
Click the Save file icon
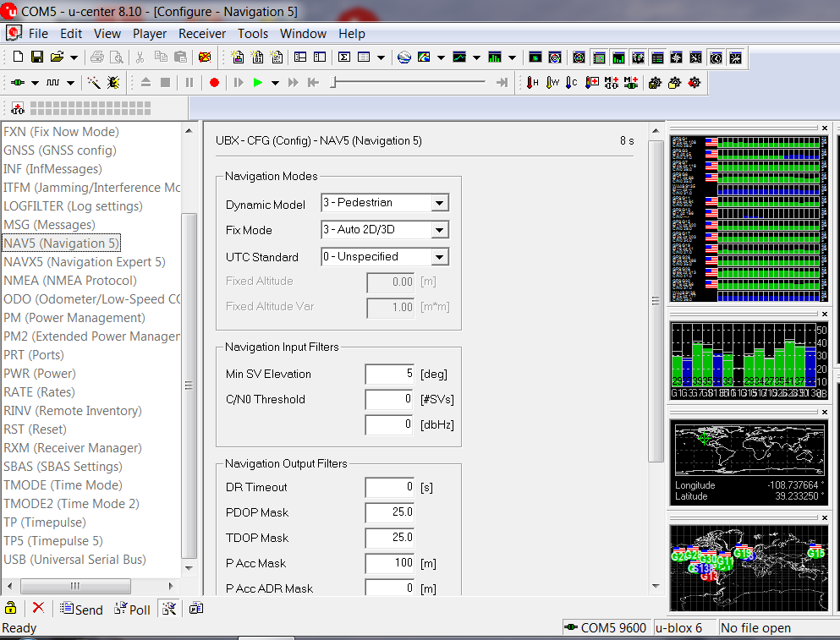[x=37, y=57]
